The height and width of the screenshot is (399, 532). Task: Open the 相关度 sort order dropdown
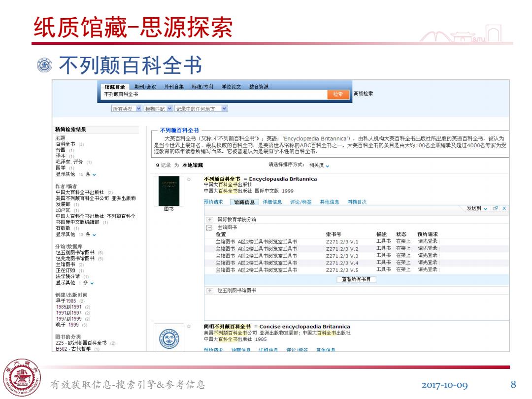[x=319, y=165]
